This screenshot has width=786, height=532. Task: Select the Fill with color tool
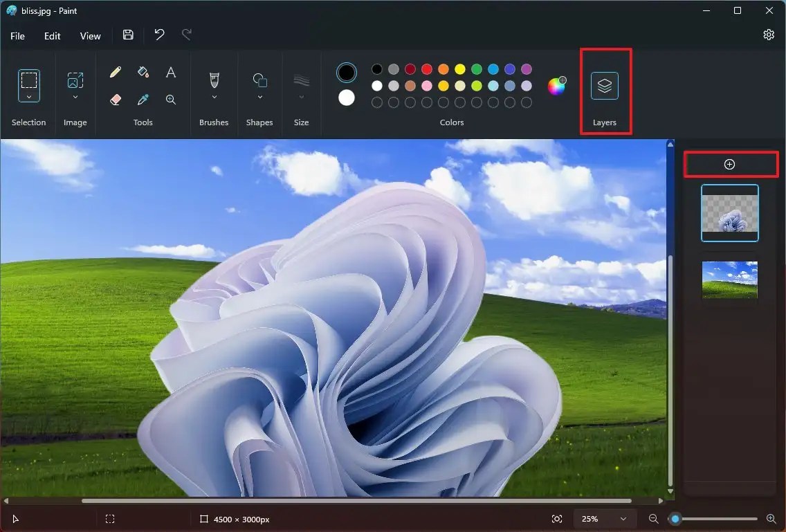pos(143,71)
